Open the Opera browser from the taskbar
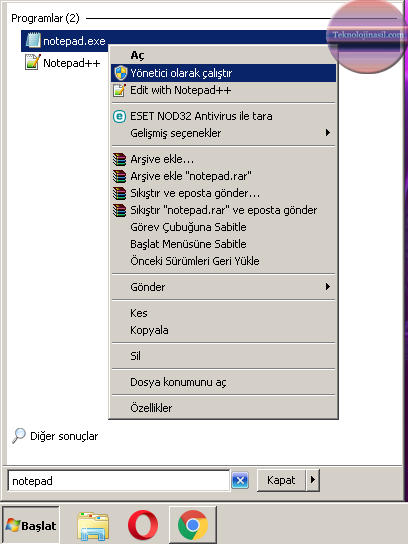The image size is (408, 544). [143, 525]
